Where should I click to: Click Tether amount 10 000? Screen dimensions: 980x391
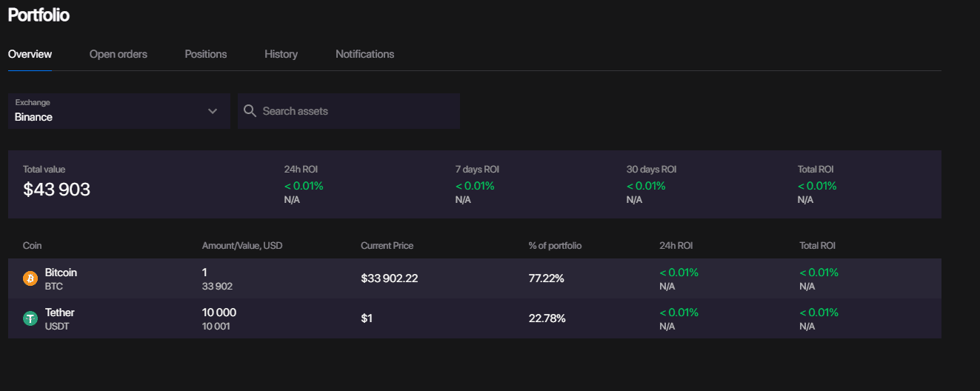pyautogui.click(x=219, y=313)
